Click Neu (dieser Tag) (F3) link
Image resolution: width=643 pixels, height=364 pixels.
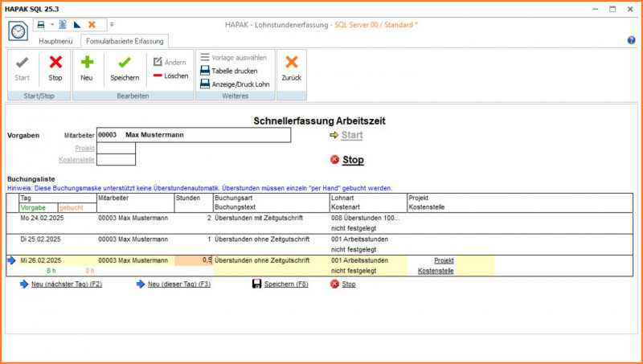tap(178, 284)
